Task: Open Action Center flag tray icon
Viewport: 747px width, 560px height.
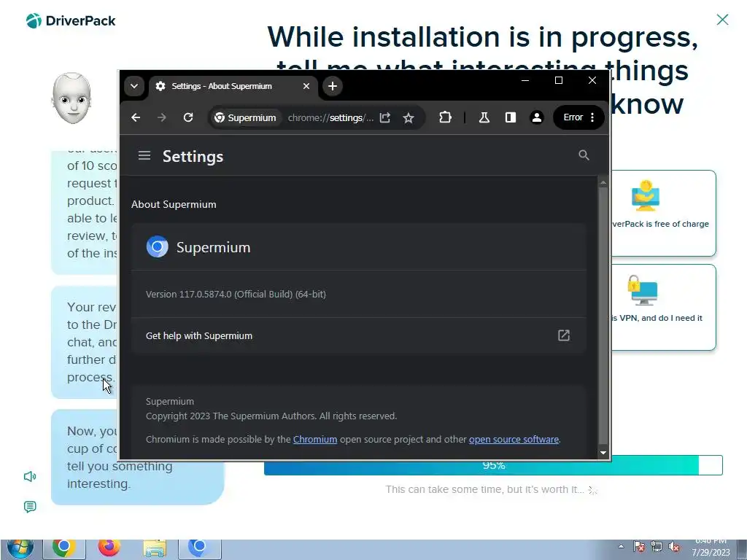Action: 639,547
